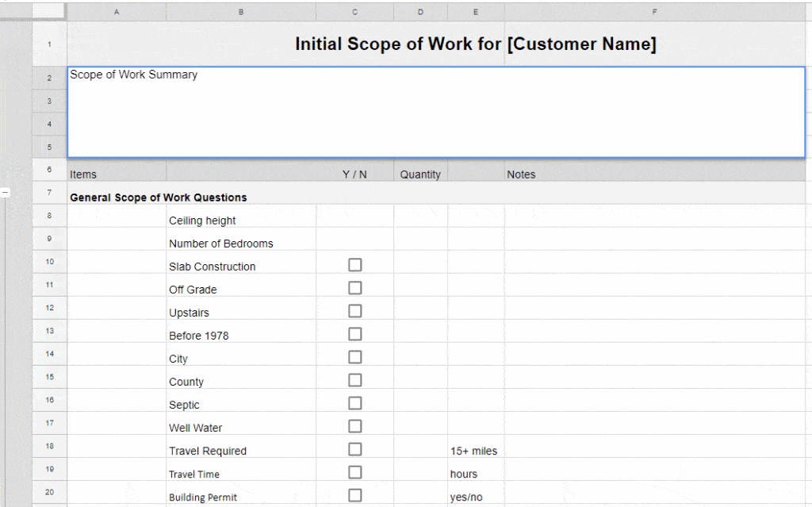Check the Upstairs box

tap(354, 311)
